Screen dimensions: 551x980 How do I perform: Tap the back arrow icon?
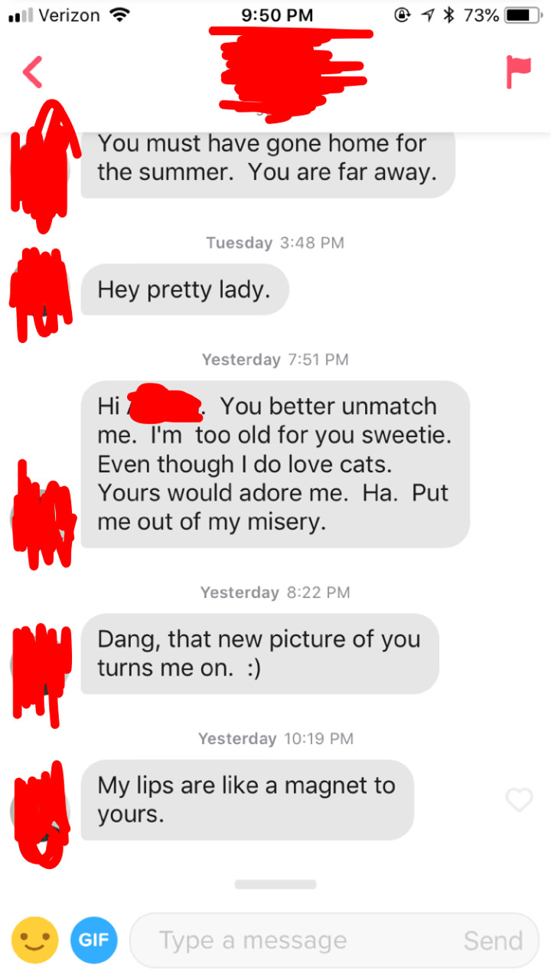point(32,71)
